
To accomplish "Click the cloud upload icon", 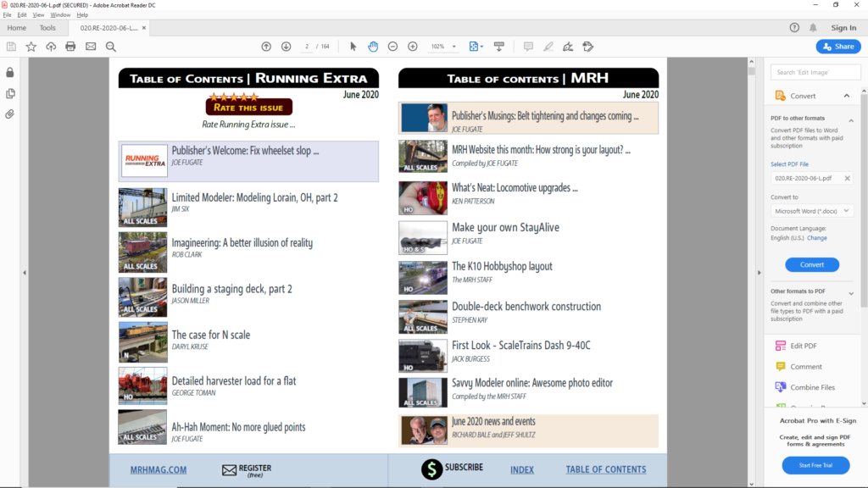I will pyautogui.click(x=51, y=47).
